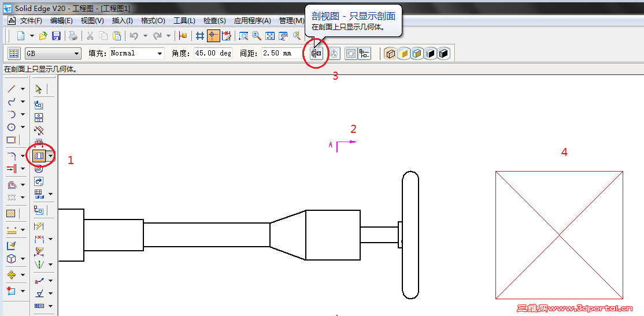Select the Fill hatch tool

pyautogui.click(x=12, y=213)
